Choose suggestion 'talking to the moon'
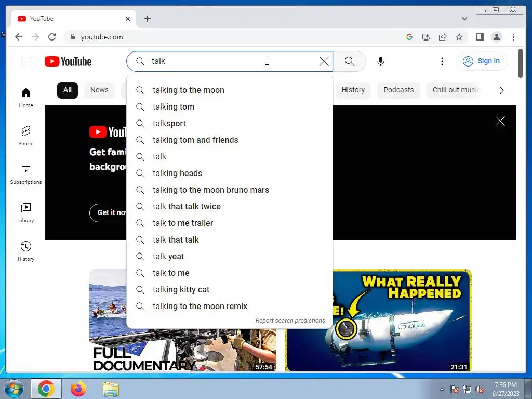 (229, 90)
